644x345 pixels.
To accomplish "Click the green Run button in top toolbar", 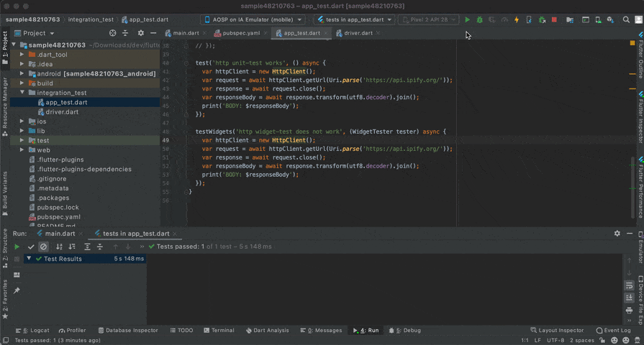I will click(x=467, y=19).
